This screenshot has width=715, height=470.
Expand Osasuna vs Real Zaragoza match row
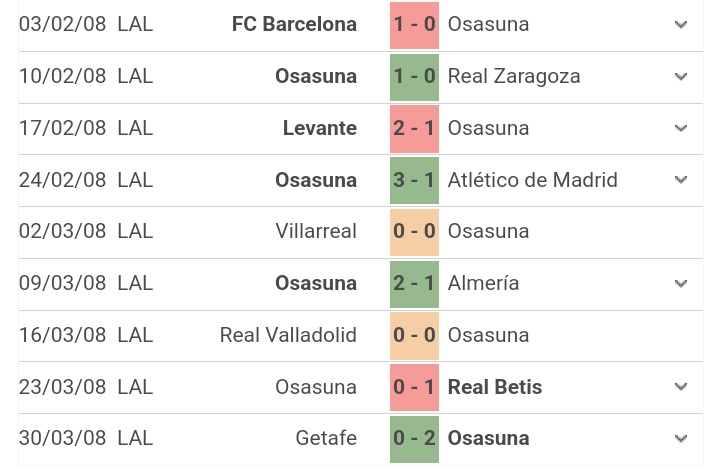[680, 76]
